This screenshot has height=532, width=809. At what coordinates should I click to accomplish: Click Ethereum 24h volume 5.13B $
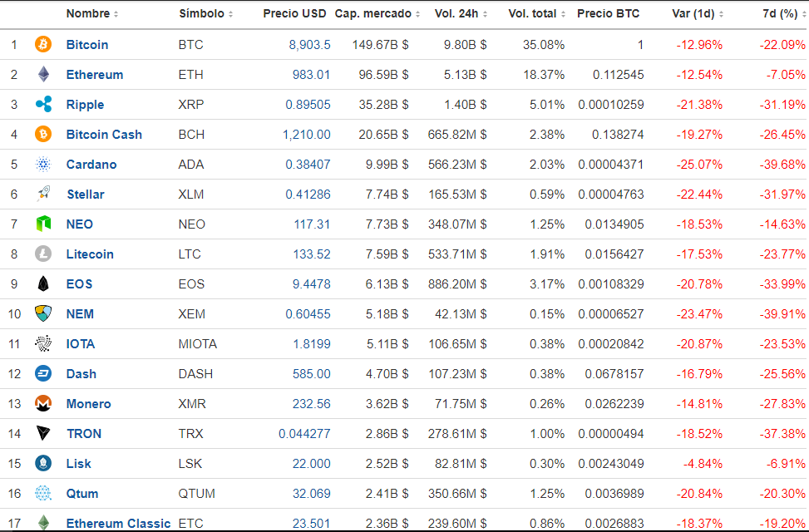click(466, 75)
